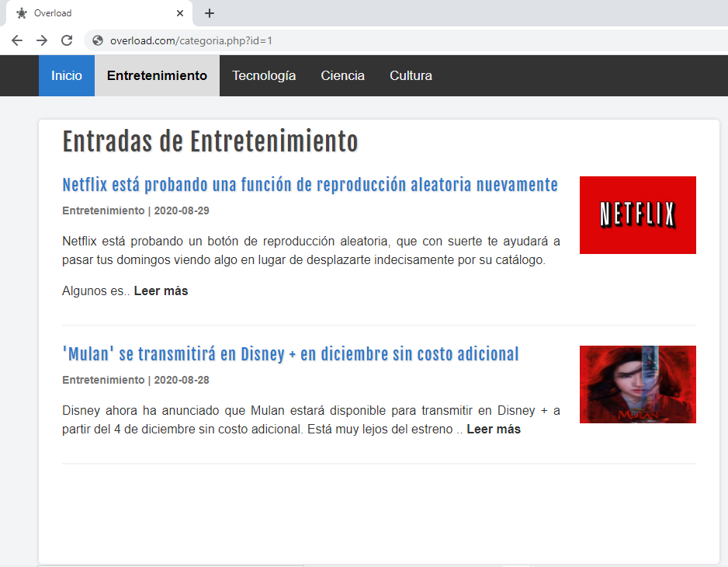Go to Inicio in the navigation bar

(x=67, y=76)
